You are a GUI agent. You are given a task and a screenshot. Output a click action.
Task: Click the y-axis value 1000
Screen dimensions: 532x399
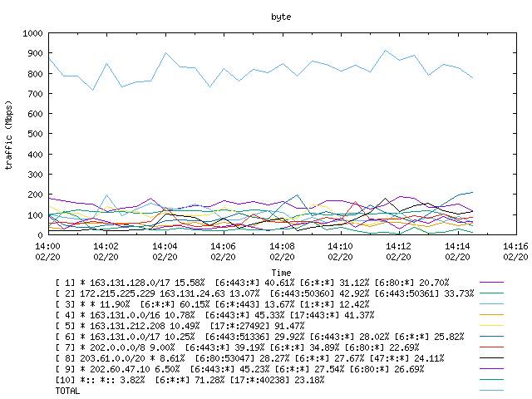[32, 33]
